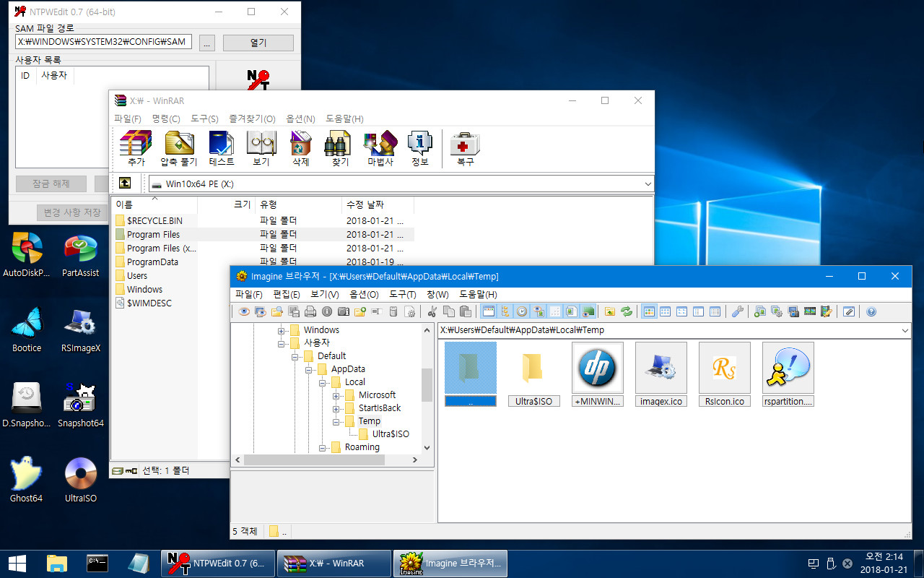This screenshot has width=924, height=578.
Task: Collapse the AppData tree node
Action: 309,369
